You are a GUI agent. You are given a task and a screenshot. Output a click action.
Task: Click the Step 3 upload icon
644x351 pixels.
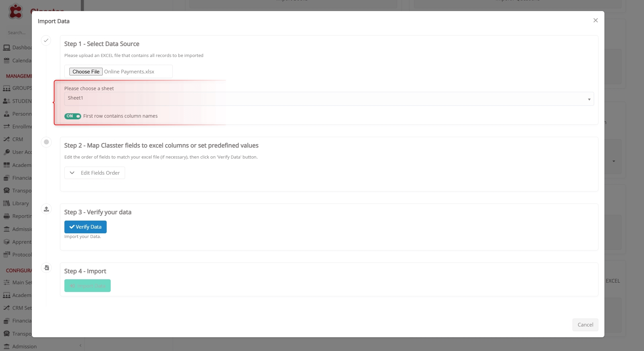[x=46, y=209]
